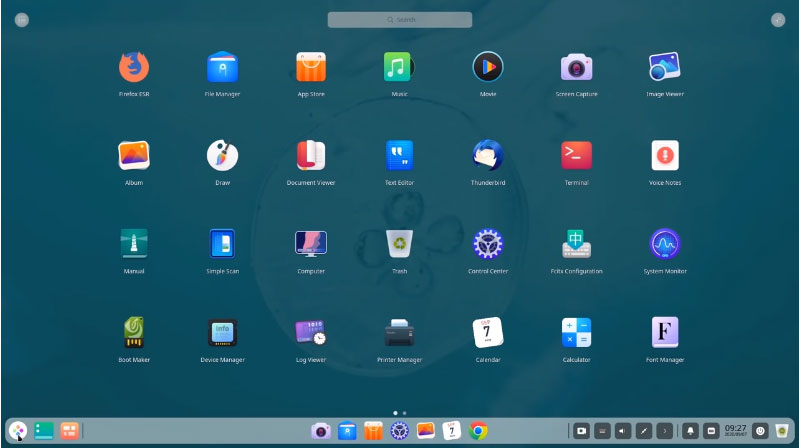Click the launcher Search field
The image size is (799, 448).
[400, 20]
